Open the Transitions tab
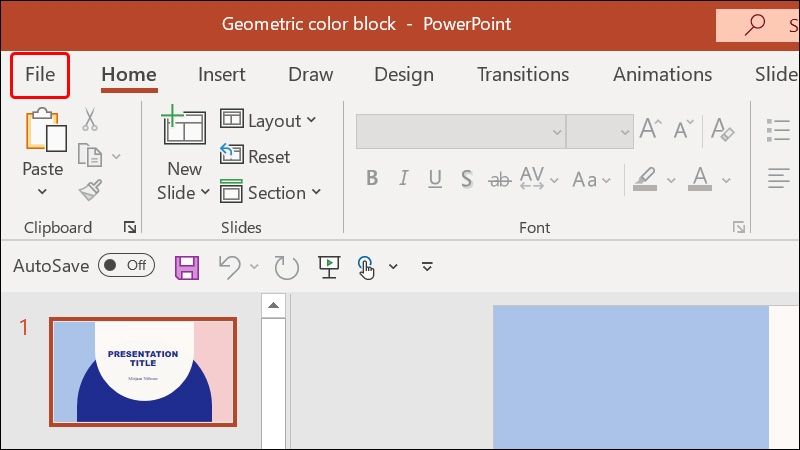Screen dimensions: 800x450 523,75
